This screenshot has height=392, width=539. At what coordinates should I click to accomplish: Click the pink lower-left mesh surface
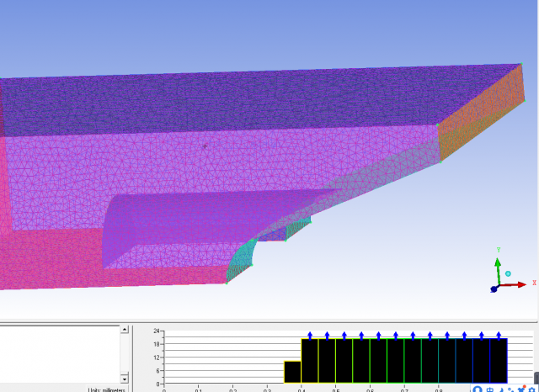[51, 261]
